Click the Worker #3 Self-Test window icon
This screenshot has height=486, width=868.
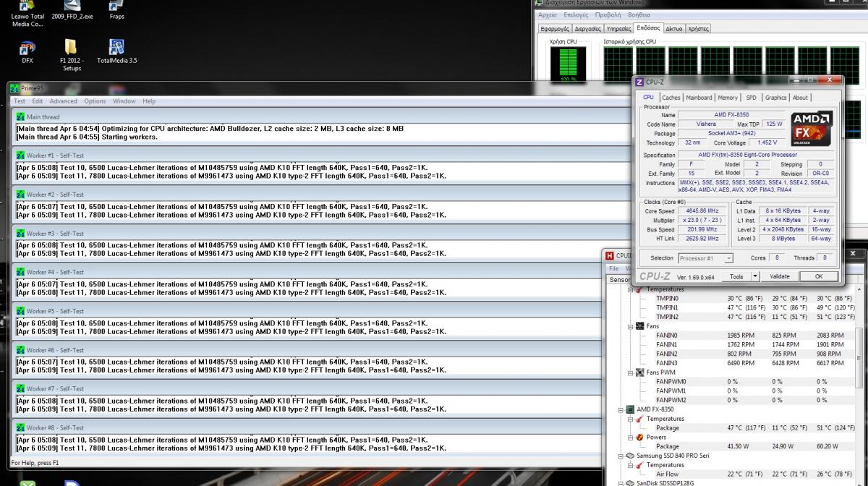click(x=20, y=234)
